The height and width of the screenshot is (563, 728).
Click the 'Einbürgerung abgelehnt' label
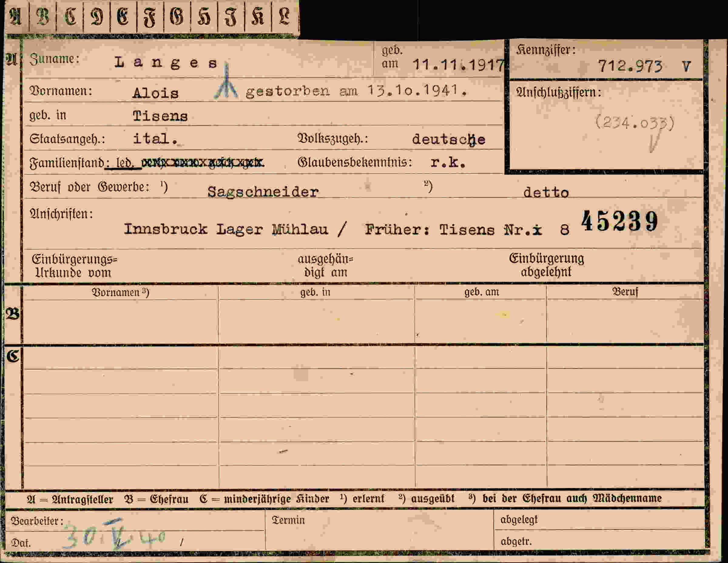547,265
